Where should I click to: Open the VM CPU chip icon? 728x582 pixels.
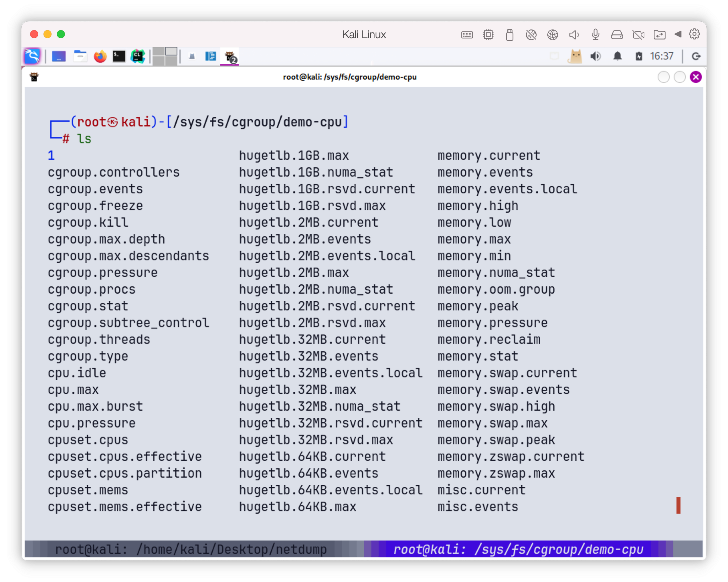pyautogui.click(x=488, y=34)
